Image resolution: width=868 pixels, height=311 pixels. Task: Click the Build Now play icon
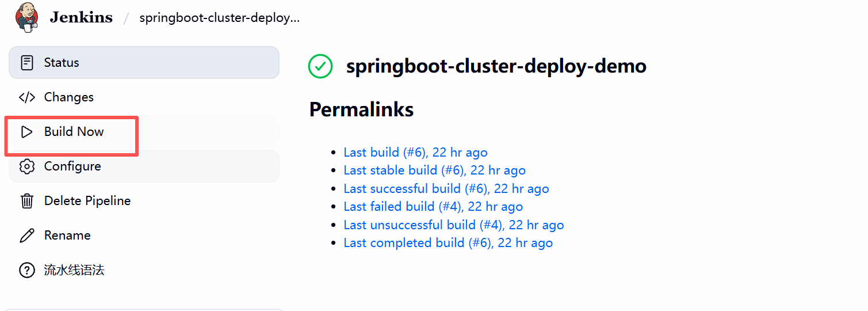click(26, 132)
